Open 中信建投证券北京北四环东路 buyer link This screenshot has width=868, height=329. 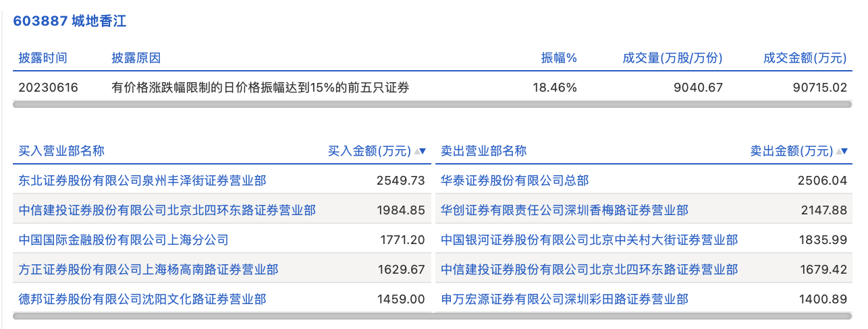[167, 210]
